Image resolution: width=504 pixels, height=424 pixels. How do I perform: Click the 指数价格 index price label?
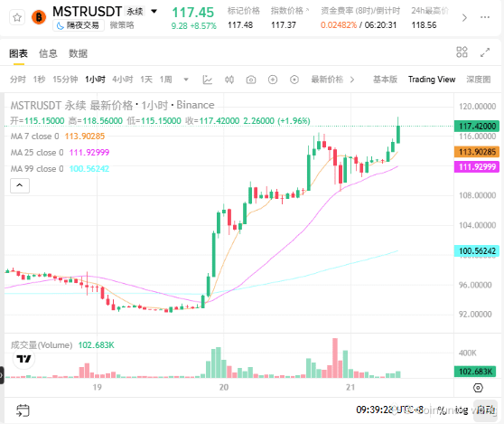click(286, 11)
